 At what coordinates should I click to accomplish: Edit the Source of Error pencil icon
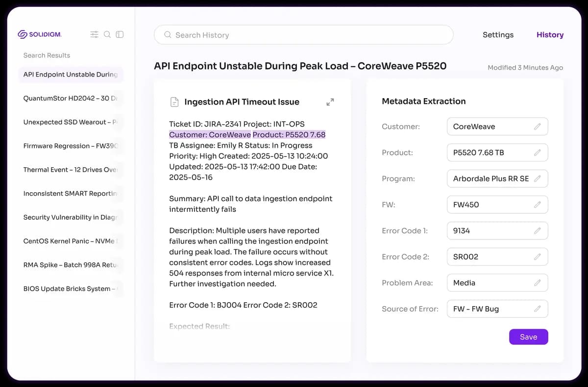pos(538,309)
